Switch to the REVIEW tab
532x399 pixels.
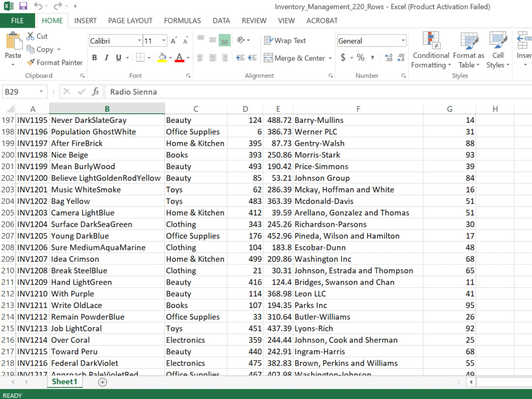[x=254, y=21]
